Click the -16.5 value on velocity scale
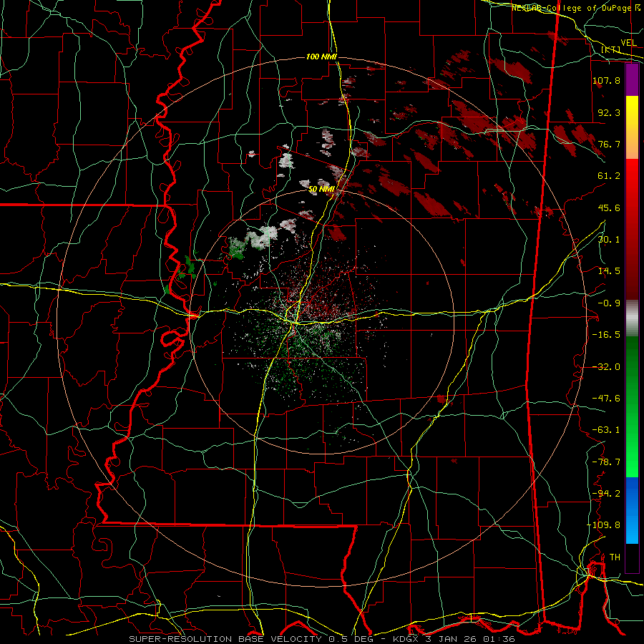The height and width of the screenshot is (644, 644). (606, 335)
